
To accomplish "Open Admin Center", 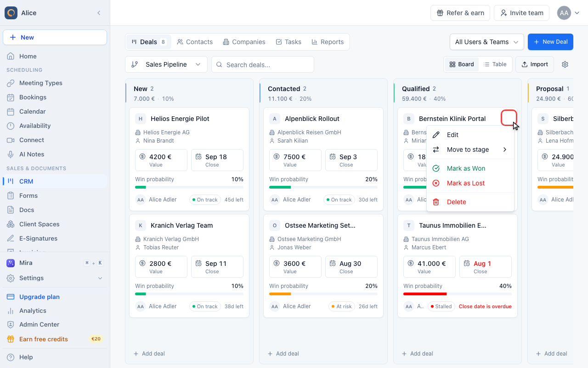I will point(55,324).
